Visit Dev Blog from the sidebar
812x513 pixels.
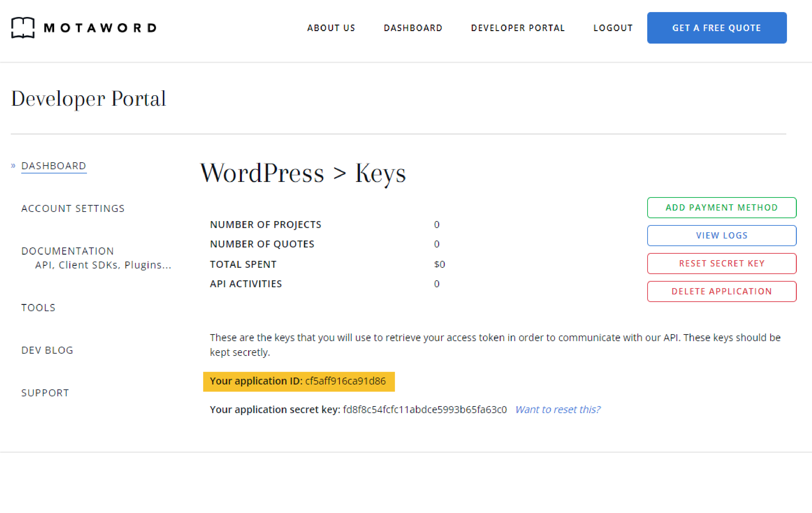click(x=47, y=350)
